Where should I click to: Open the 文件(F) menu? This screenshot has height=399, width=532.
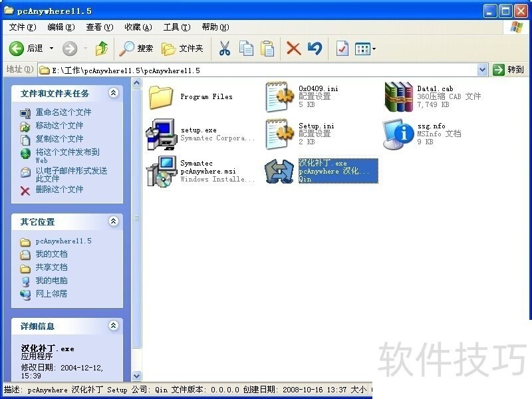23,27
